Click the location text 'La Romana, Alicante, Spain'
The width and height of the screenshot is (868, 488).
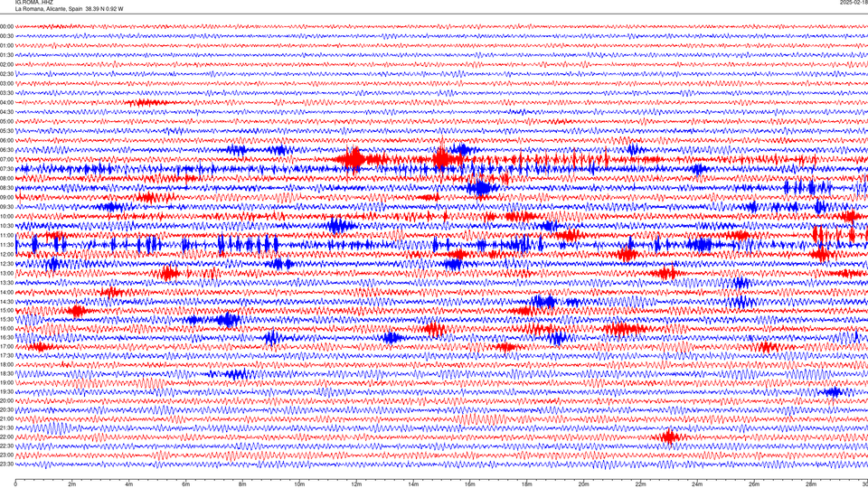(x=49, y=9)
